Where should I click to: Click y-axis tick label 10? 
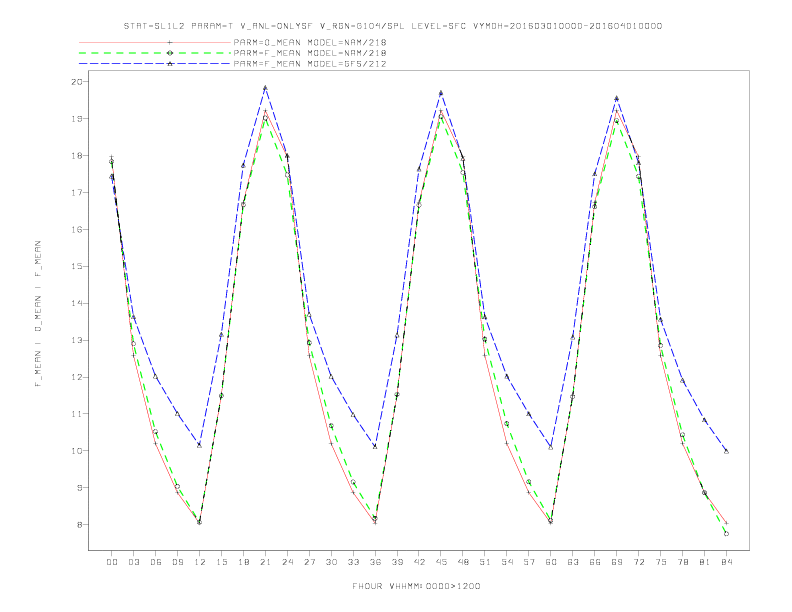coord(78,451)
